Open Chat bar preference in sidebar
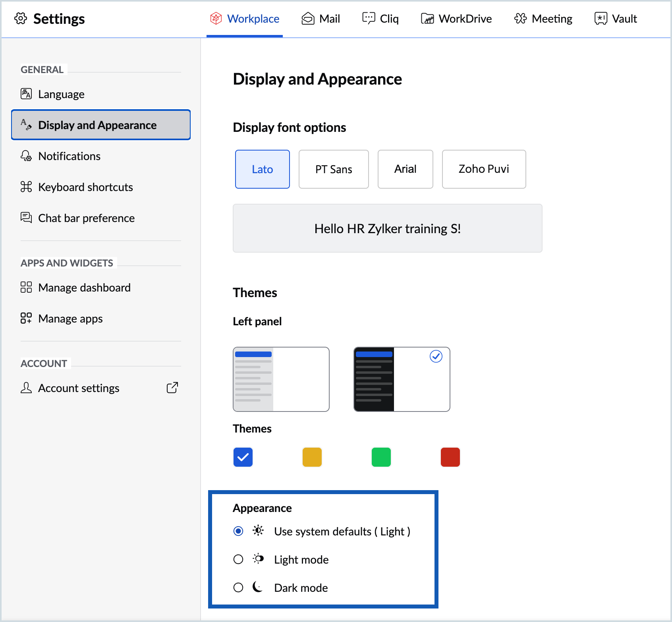Screen dimensions: 672x622 pyautogui.click(x=101, y=218)
